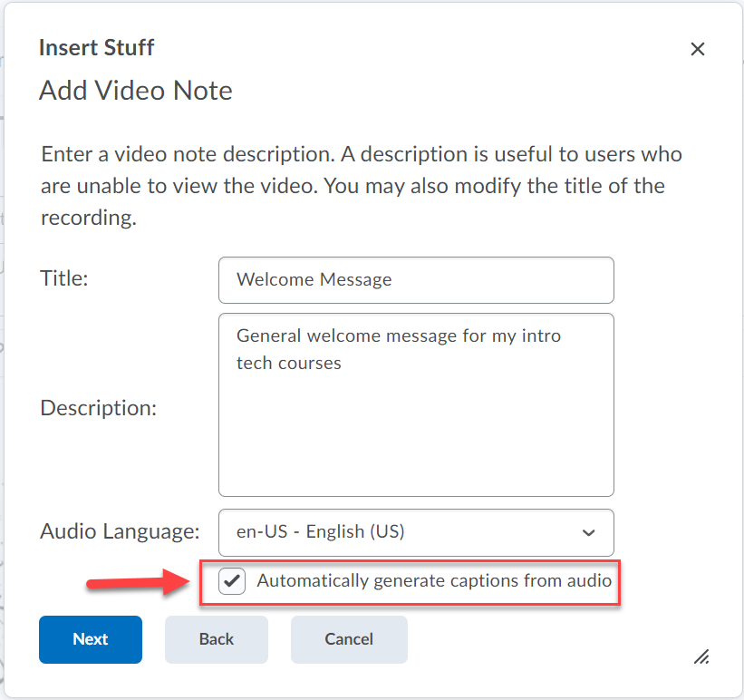Click the 'Automatically generate captions from audio' label
This screenshot has width=744, height=700.
434,581
